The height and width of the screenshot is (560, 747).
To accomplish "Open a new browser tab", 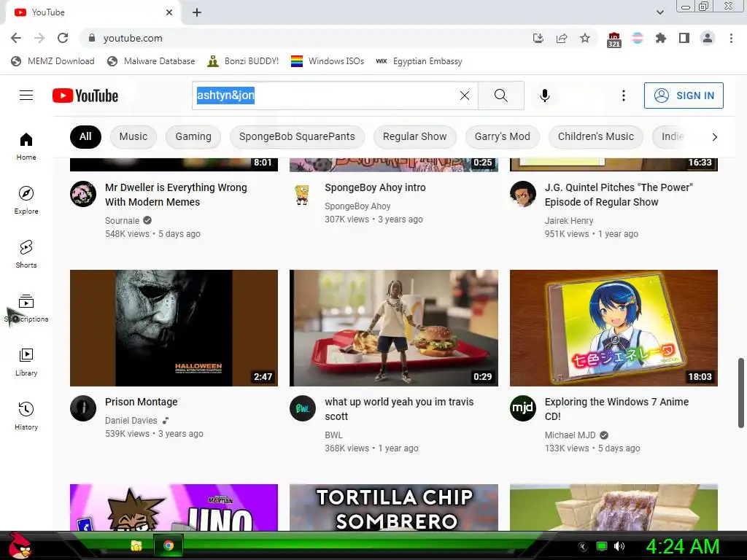I will point(197,12).
